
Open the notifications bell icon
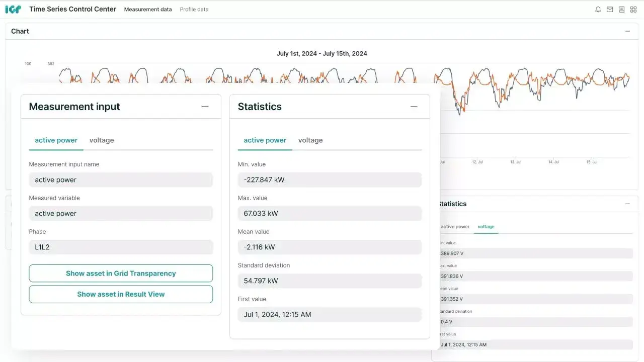(x=598, y=10)
